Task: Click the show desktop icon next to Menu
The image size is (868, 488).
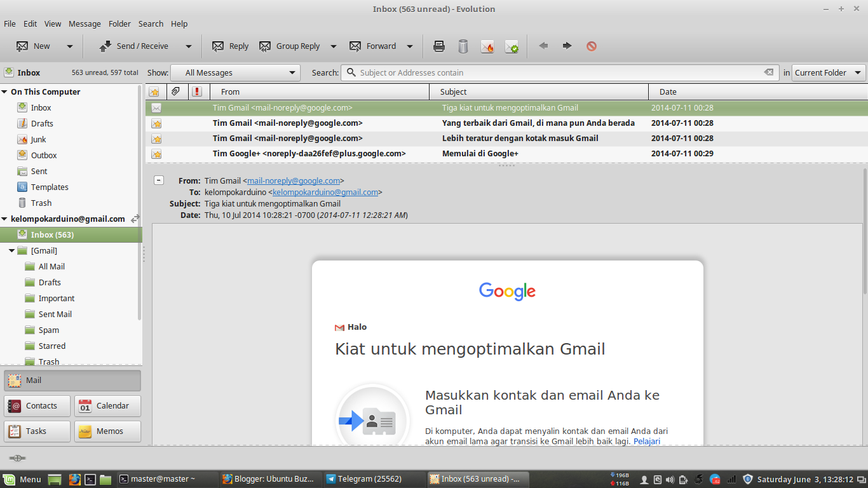Action: click(x=55, y=479)
